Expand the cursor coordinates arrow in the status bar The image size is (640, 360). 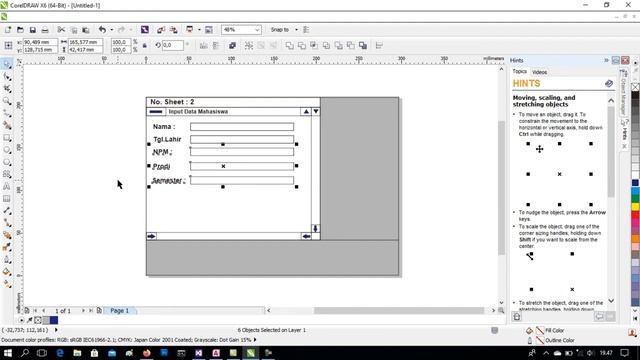[56, 330]
